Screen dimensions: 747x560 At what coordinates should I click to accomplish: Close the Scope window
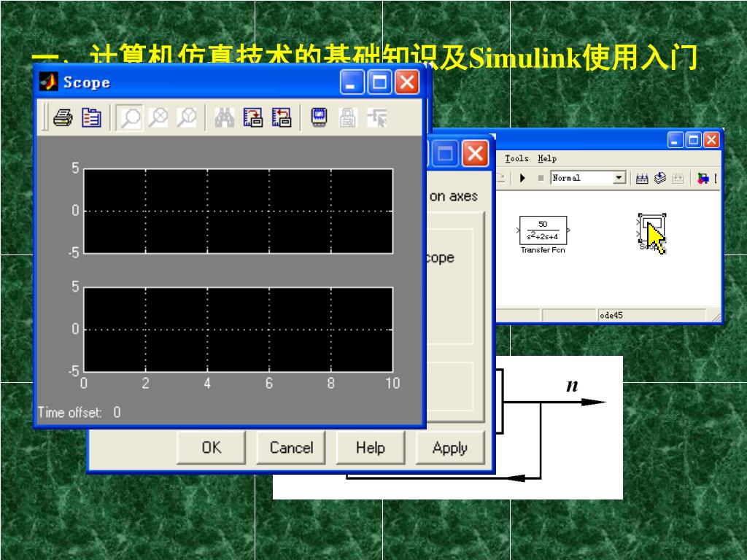click(x=407, y=82)
